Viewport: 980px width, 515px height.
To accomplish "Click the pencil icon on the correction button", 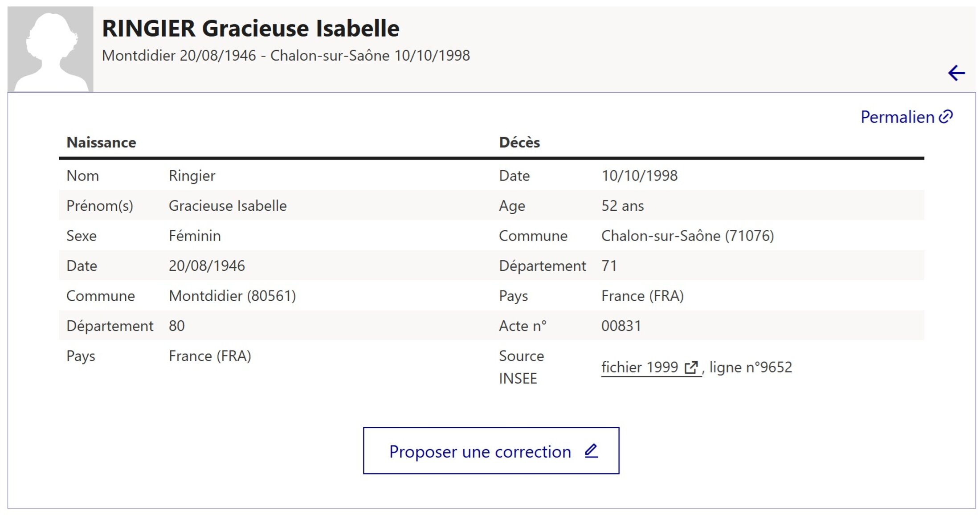I will point(591,451).
